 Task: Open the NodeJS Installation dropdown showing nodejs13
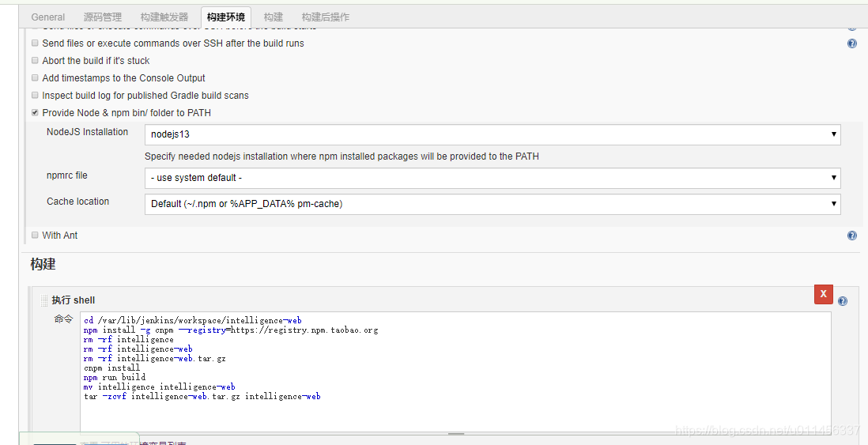(492, 134)
